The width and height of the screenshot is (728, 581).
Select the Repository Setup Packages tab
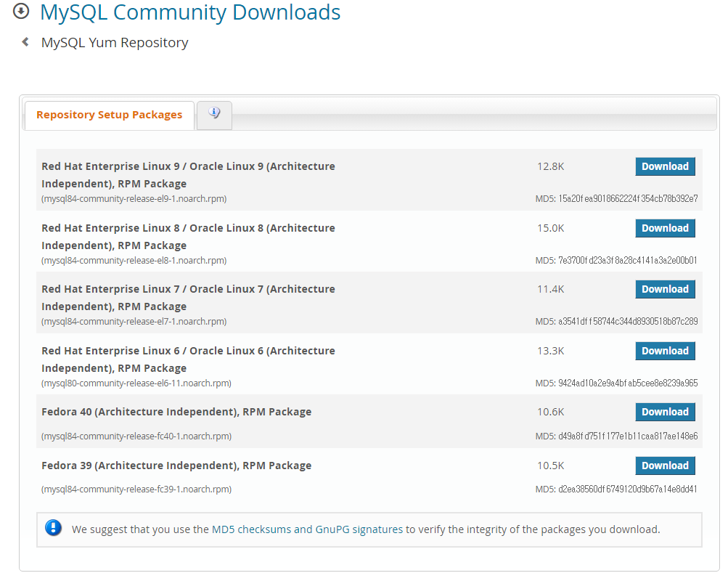109,115
